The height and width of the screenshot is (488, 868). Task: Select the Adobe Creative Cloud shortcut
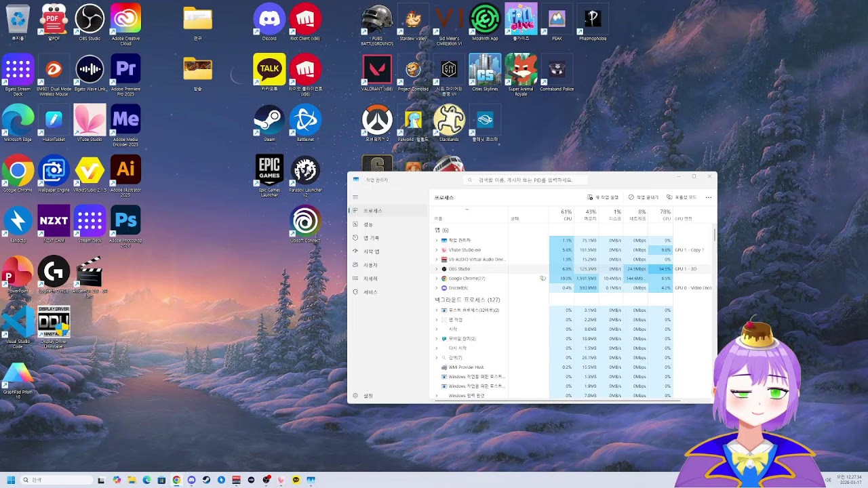point(125,24)
